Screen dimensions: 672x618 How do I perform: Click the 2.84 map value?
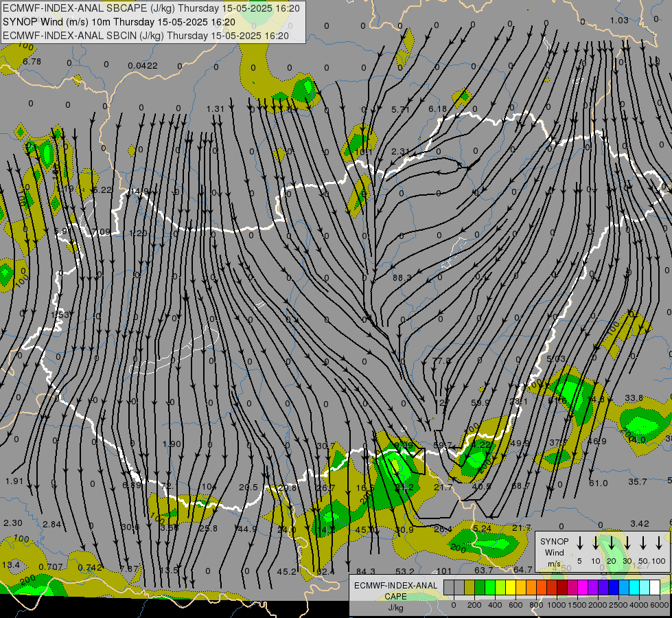click(x=52, y=524)
